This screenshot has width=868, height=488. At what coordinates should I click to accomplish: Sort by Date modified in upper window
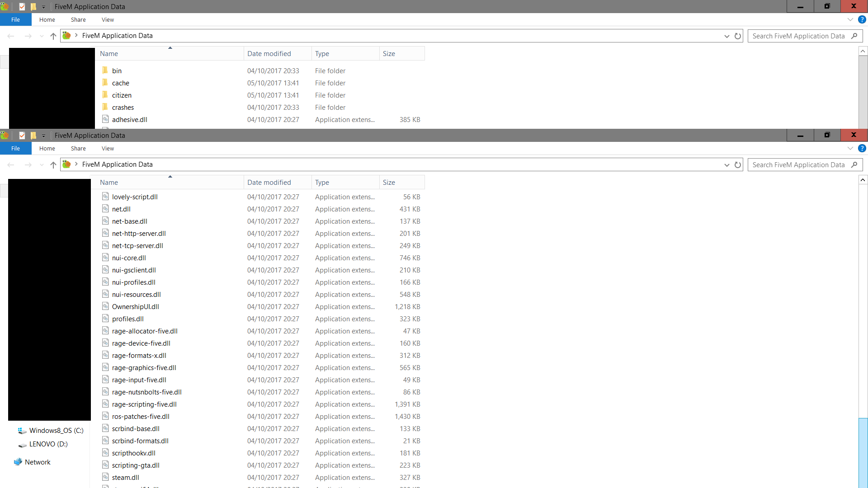pyautogui.click(x=269, y=54)
